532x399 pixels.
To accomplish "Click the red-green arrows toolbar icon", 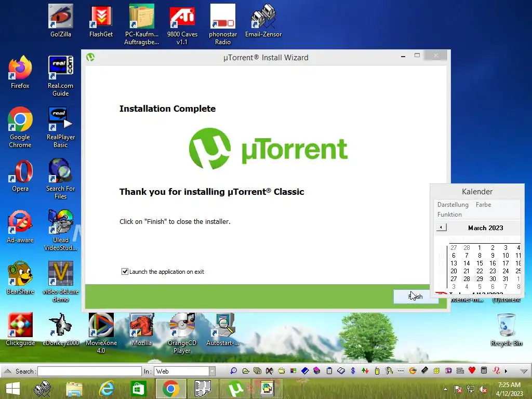I will click(x=365, y=371).
